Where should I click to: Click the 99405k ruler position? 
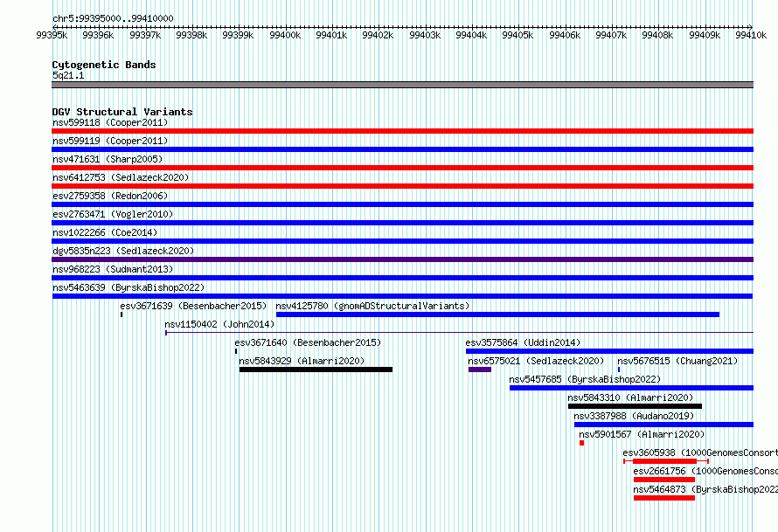518,35
